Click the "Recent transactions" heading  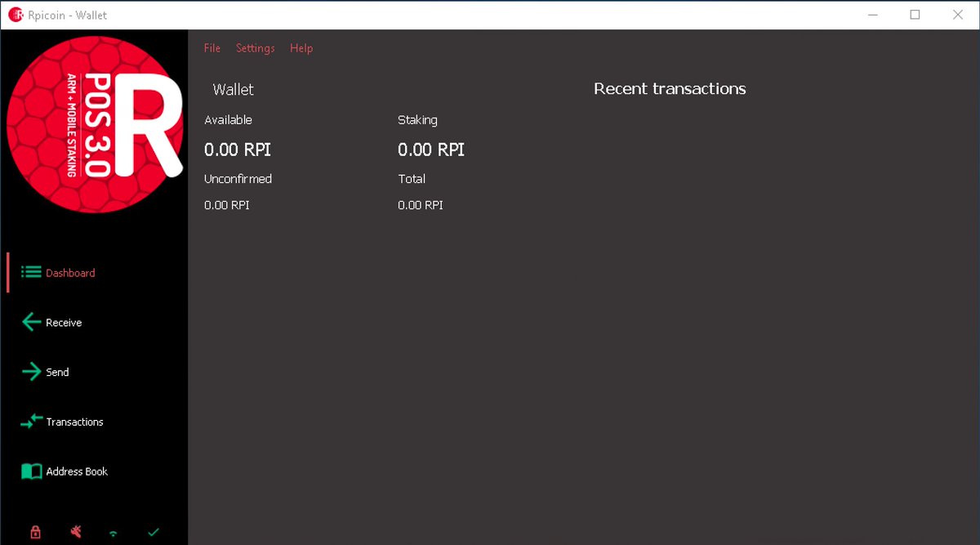pos(670,89)
